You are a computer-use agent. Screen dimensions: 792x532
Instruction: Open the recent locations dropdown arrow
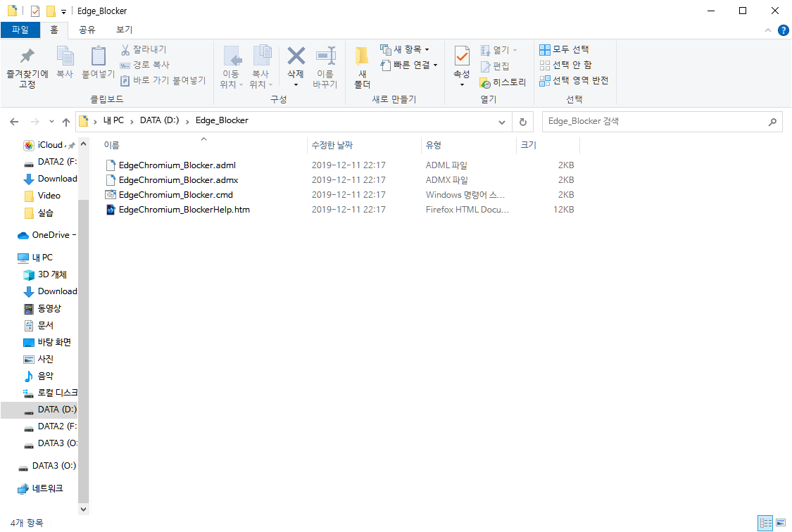[x=51, y=122]
